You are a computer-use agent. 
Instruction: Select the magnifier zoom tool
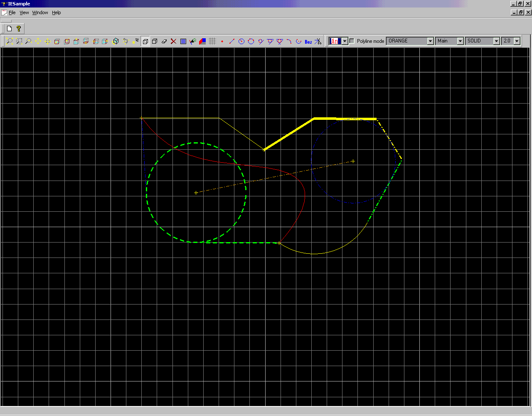28,41
